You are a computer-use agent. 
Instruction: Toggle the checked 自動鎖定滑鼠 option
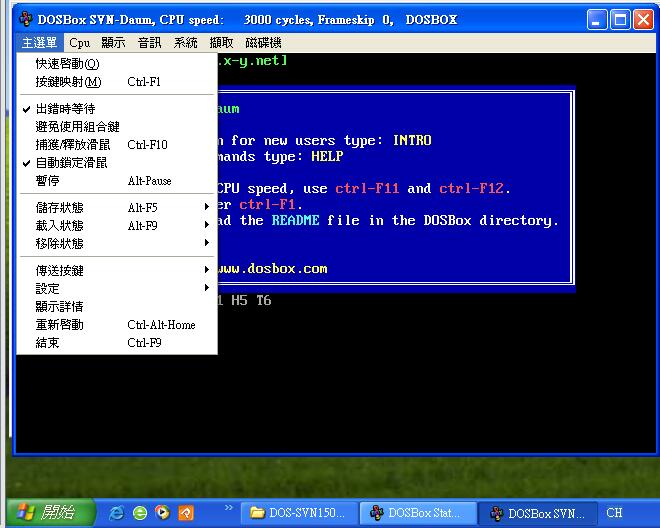coord(117,163)
